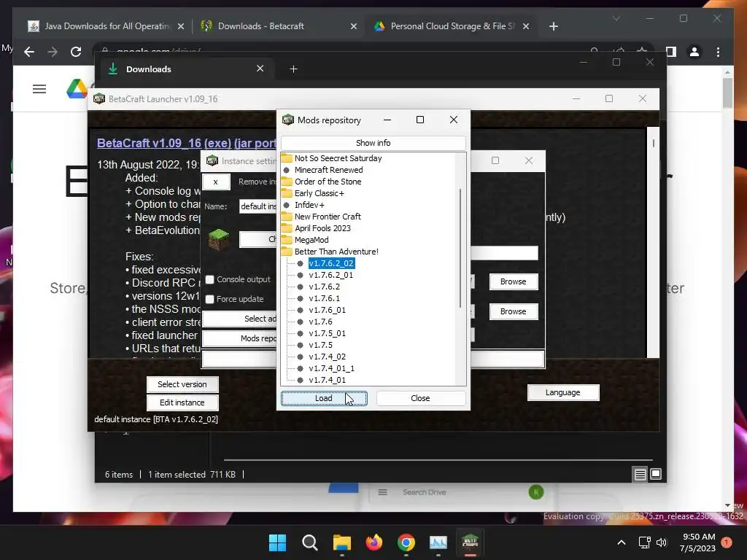
Task: Select the Downloads tab in File Explorer
Action: [x=186, y=69]
